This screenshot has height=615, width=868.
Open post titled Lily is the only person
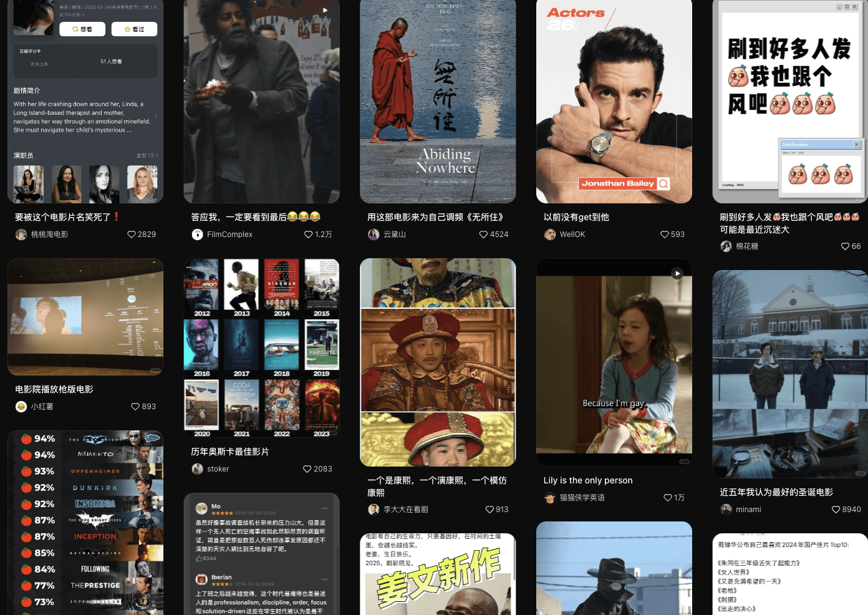coord(588,480)
